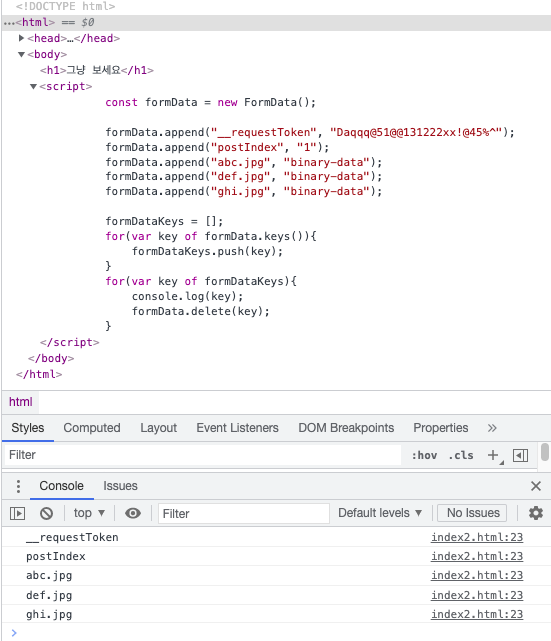Click the ellipsis actions before html node
The height and width of the screenshot is (641, 551).
tap(9, 23)
